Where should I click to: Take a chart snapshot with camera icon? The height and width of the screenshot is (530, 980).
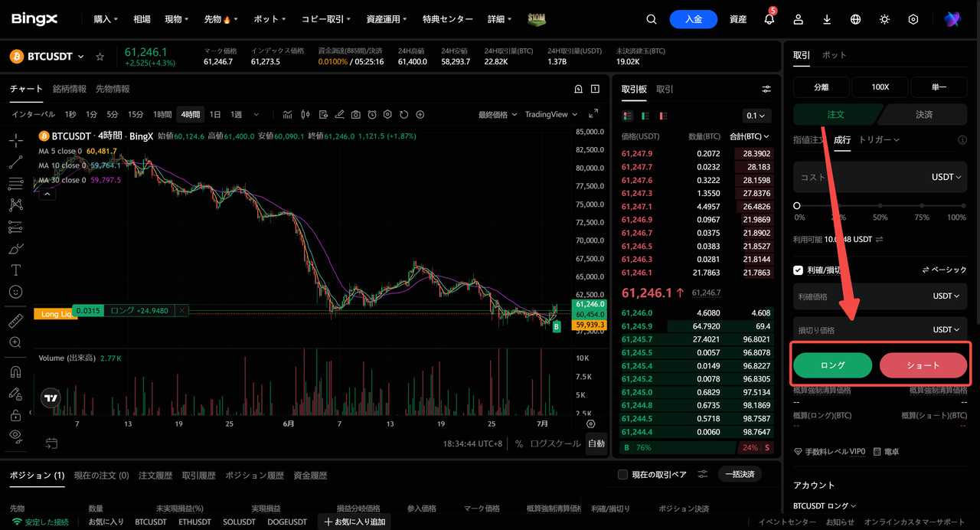point(356,115)
